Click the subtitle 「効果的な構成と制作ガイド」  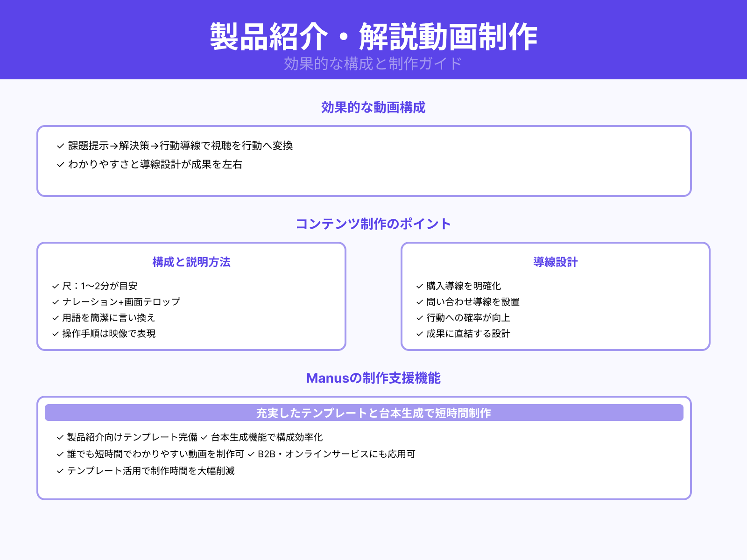pyautogui.click(x=373, y=62)
